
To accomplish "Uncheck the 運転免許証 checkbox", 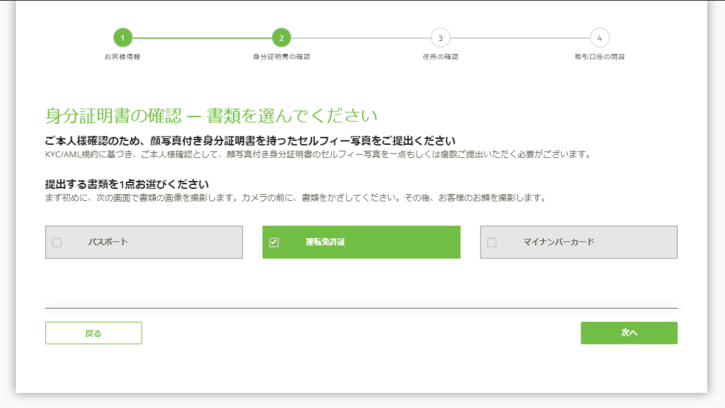I will pyautogui.click(x=274, y=242).
